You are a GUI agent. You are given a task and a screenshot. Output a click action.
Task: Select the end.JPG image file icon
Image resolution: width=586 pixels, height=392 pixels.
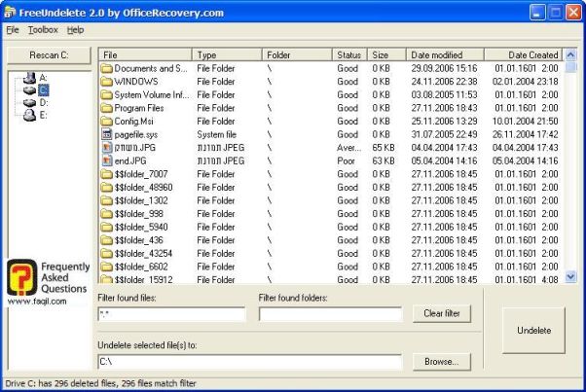[x=107, y=160]
